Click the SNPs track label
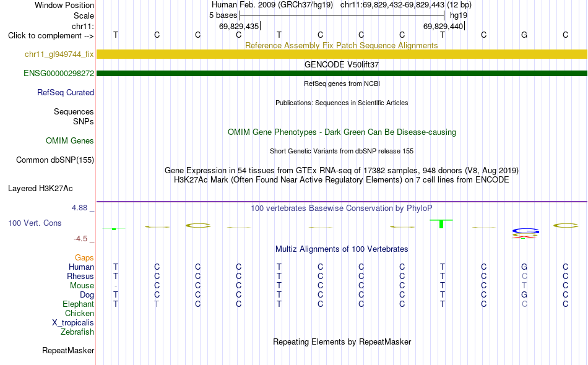This screenshot has width=588, height=365. tap(84, 121)
